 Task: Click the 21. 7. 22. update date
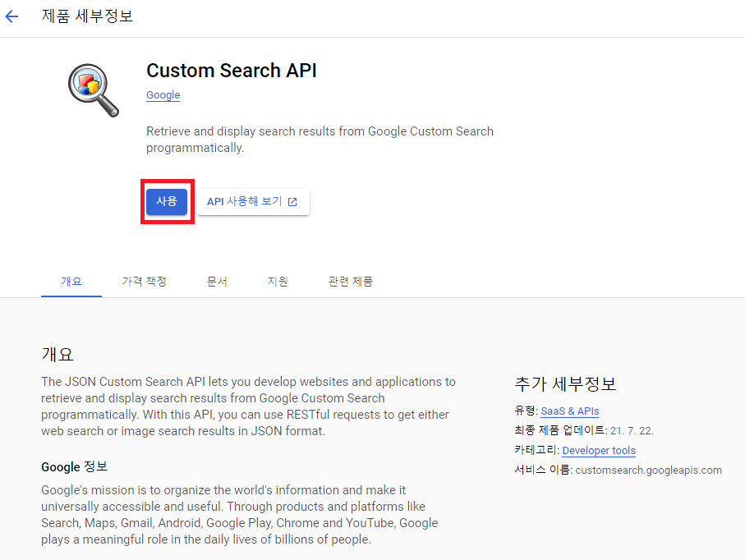632,431
